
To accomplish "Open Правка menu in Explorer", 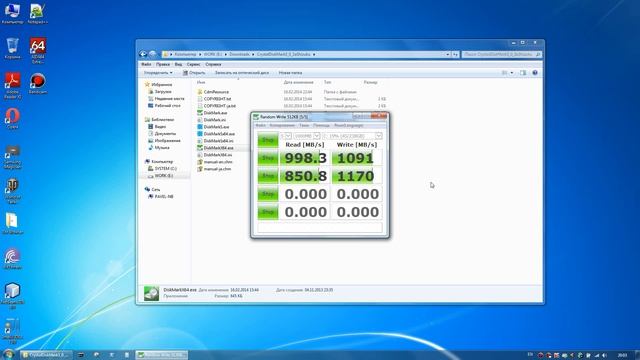I will click(x=163, y=64).
